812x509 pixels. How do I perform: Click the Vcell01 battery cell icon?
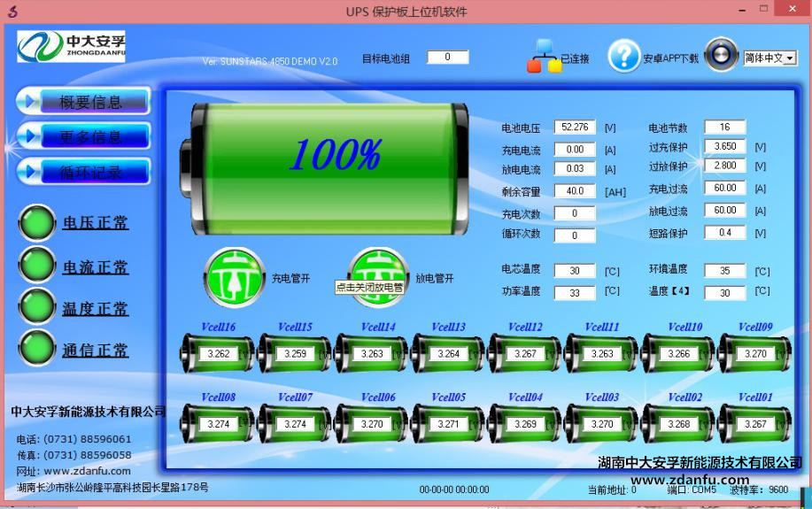point(754,424)
